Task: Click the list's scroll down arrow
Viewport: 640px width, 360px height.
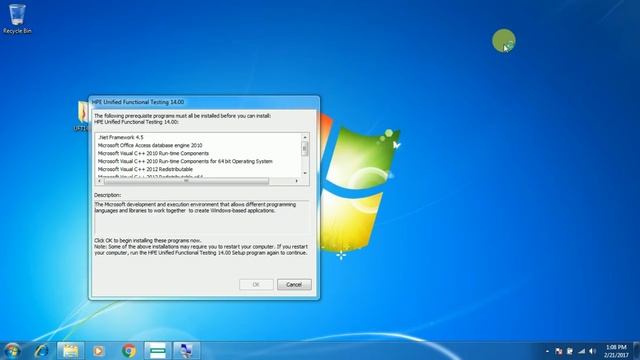Action: pos(305,173)
